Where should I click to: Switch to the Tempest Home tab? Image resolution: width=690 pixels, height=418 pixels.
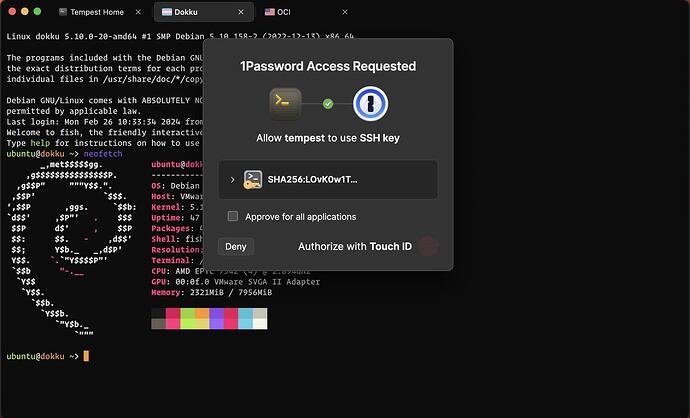(100, 12)
